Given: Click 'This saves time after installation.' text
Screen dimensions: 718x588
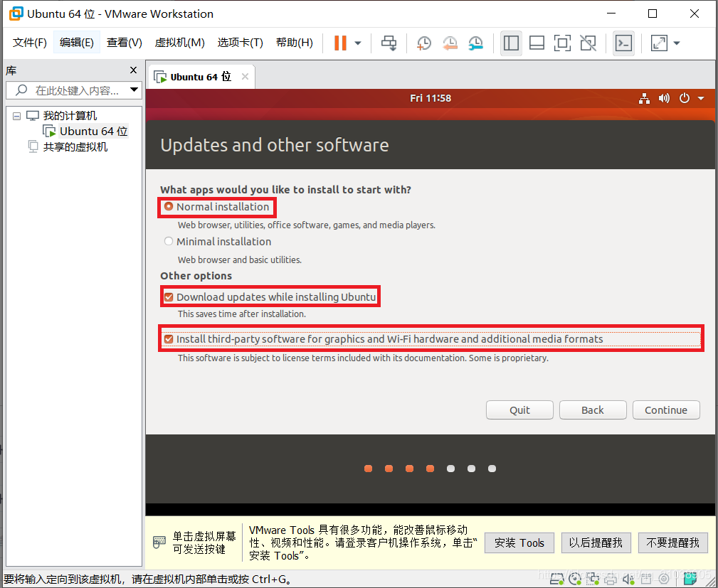Looking at the screenshot, I should (242, 314).
